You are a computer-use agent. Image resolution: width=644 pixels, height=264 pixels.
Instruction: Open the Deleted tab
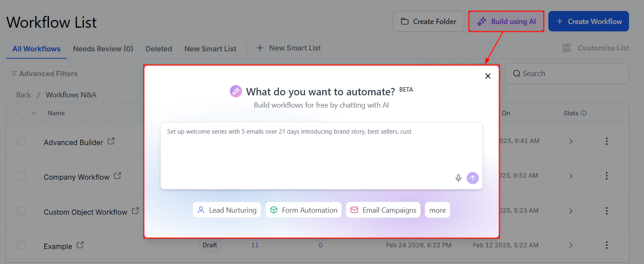(159, 49)
